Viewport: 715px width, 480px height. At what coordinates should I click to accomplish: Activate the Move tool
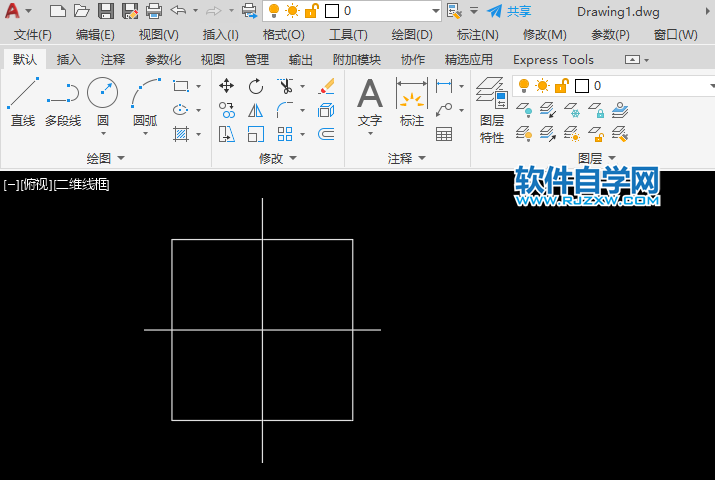(x=227, y=86)
